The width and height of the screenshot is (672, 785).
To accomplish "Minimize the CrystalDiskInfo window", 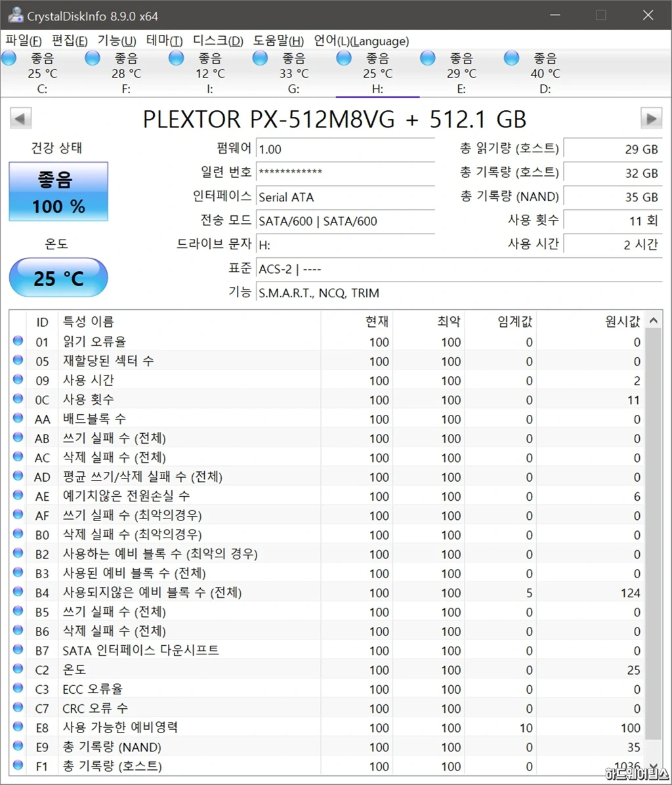I will point(555,15).
